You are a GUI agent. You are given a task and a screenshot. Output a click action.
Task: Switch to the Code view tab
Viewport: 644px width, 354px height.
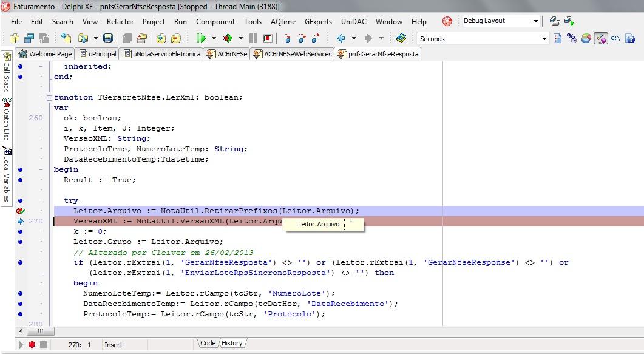208,343
